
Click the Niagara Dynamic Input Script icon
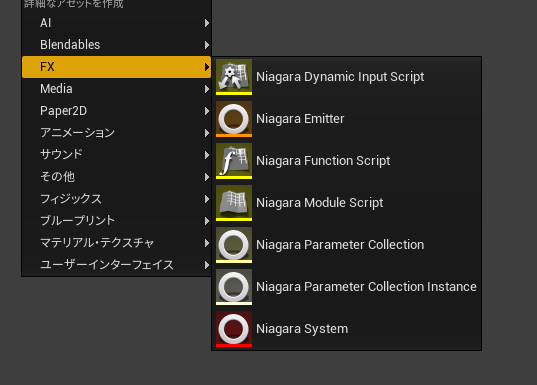(x=234, y=77)
